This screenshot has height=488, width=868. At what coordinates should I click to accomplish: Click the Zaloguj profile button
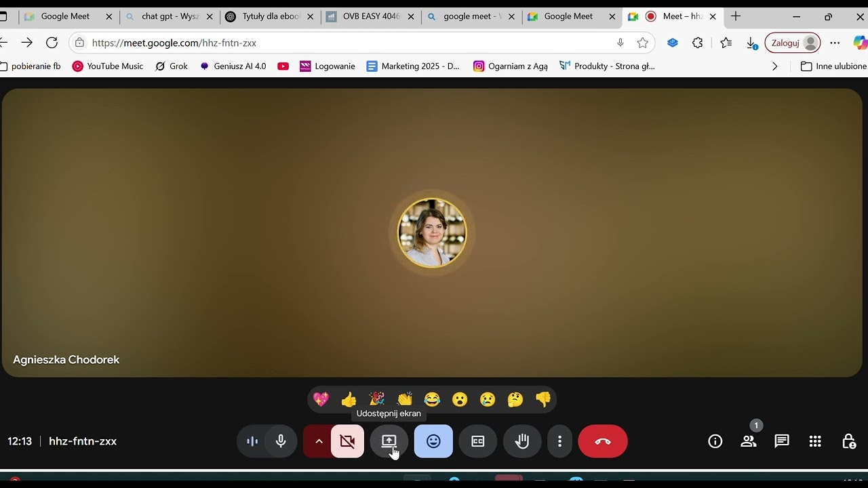(x=793, y=43)
